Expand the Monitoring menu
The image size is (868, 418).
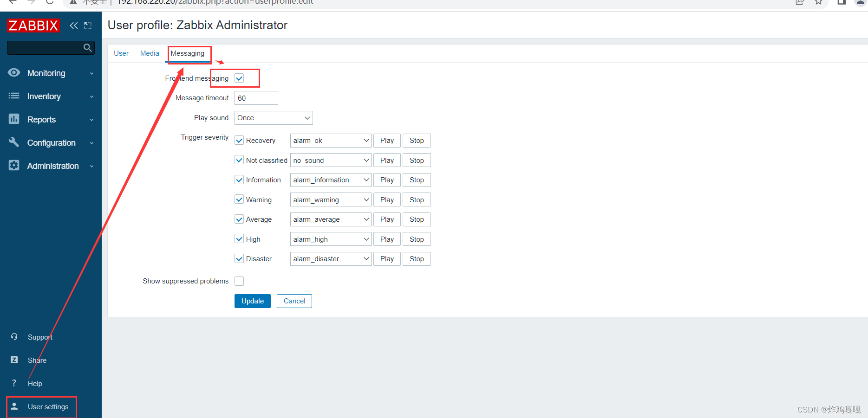pyautogui.click(x=51, y=73)
